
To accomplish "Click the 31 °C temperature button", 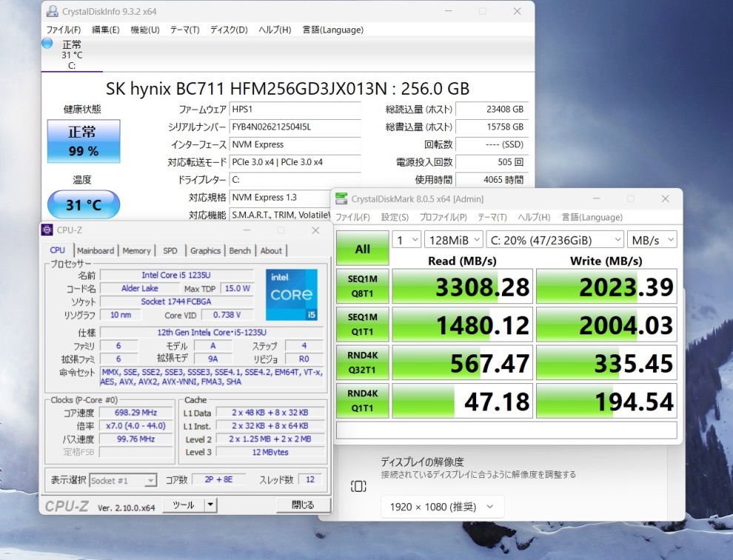I will [x=84, y=205].
